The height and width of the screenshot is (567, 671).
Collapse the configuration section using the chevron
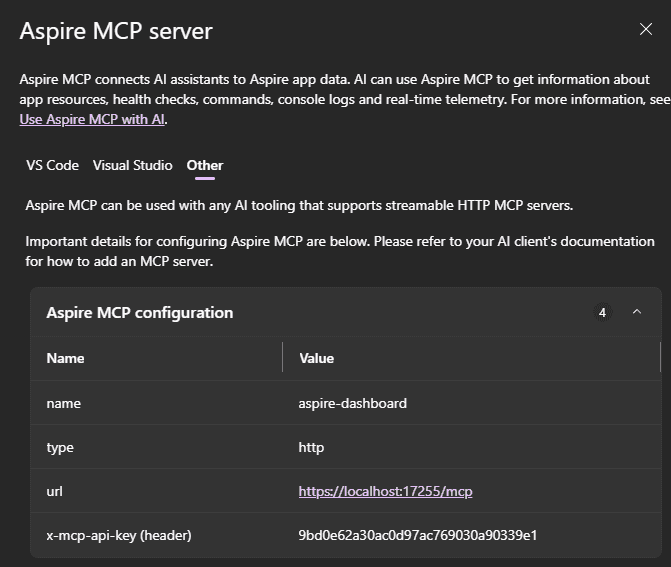point(637,313)
